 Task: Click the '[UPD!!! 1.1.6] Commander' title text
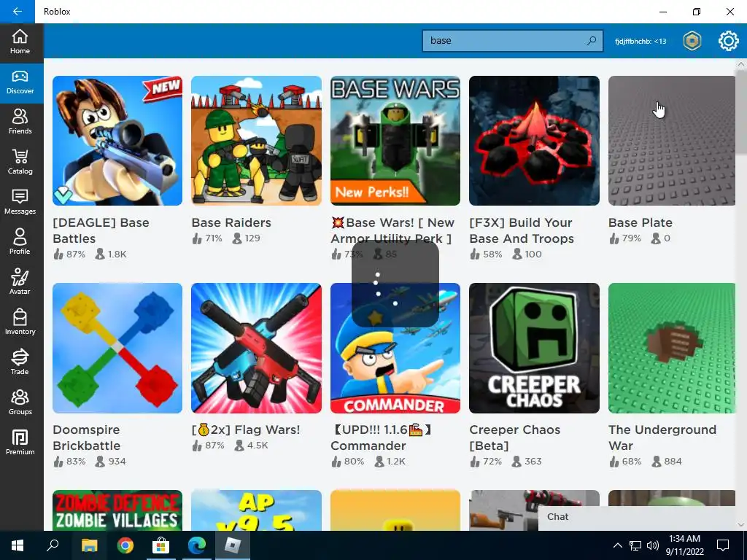pyautogui.click(x=381, y=437)
